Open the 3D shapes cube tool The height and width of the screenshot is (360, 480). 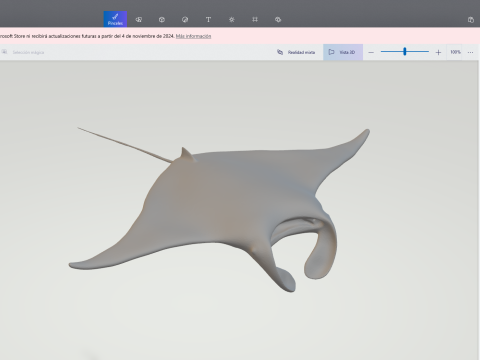[x=162, y=20]
